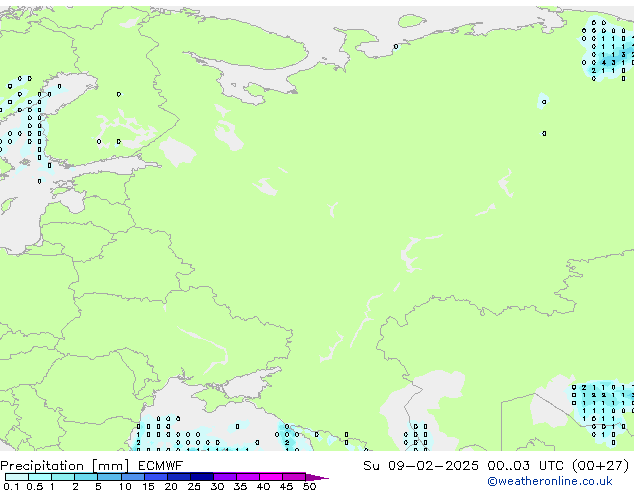
Task: Open the weatheronline.co.uk copyright link
Action: point(550,481)
